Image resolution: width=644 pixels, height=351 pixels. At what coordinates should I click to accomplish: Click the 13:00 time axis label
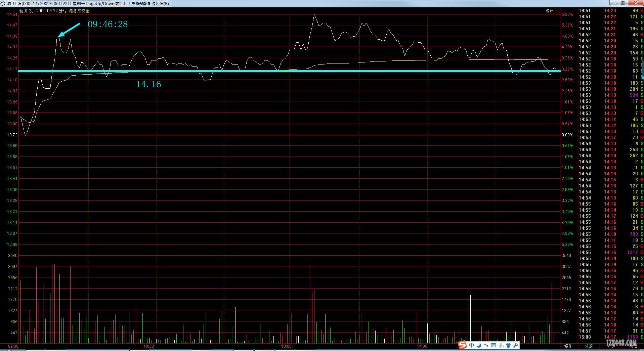coord(287,346)
